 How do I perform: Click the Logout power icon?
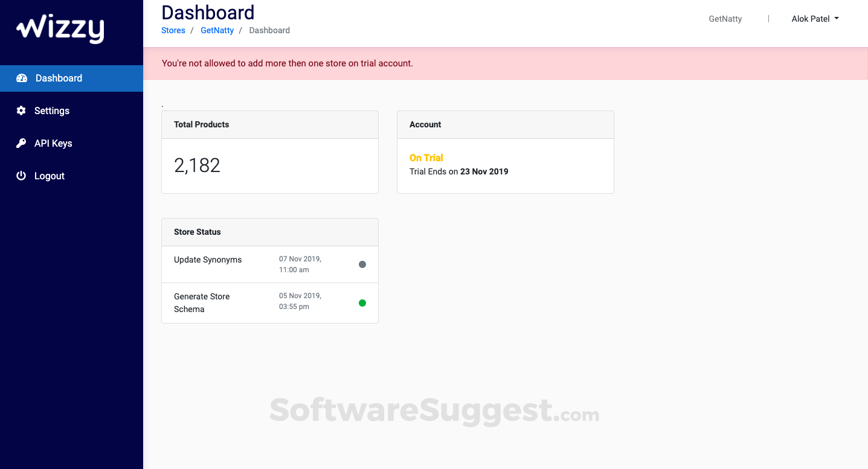click(x=21, y=176)
